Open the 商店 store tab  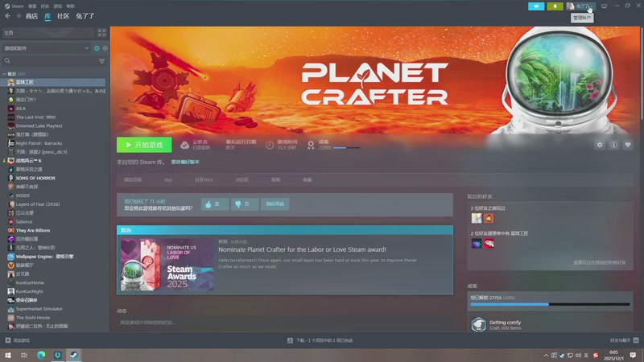31,16
